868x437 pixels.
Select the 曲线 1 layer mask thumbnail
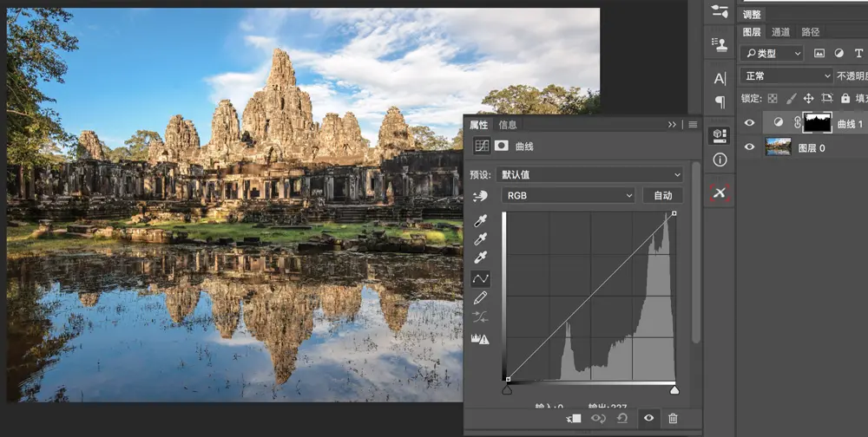pyautogui.click(x=818, y=123)
